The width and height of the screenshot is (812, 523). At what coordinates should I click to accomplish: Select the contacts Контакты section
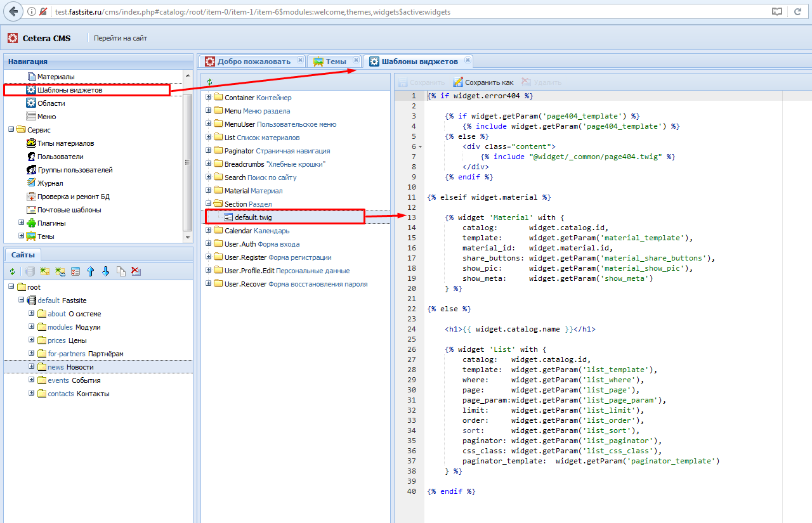tap(79, 394)
